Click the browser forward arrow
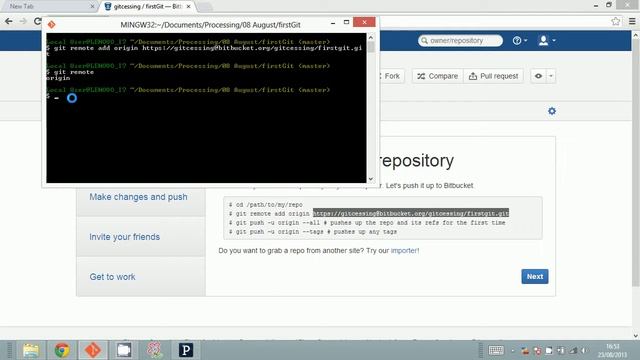The height and width of the screenshot is (360, 640). click(23, 21)
